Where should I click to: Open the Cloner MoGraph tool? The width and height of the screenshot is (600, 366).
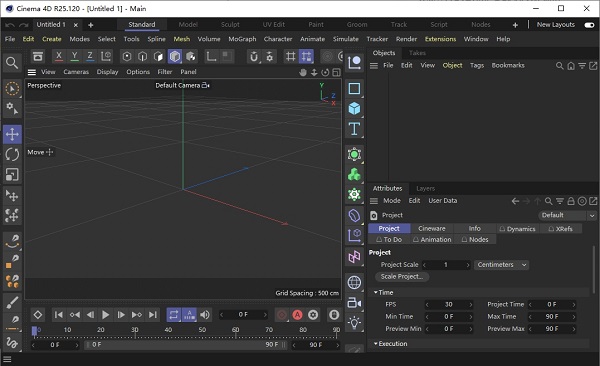pos(354,175)
